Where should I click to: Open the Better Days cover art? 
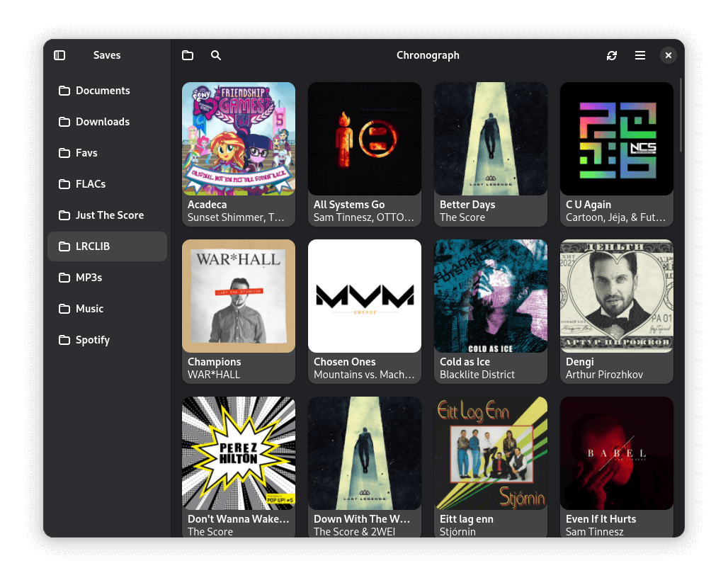click(x=491, y=139)
